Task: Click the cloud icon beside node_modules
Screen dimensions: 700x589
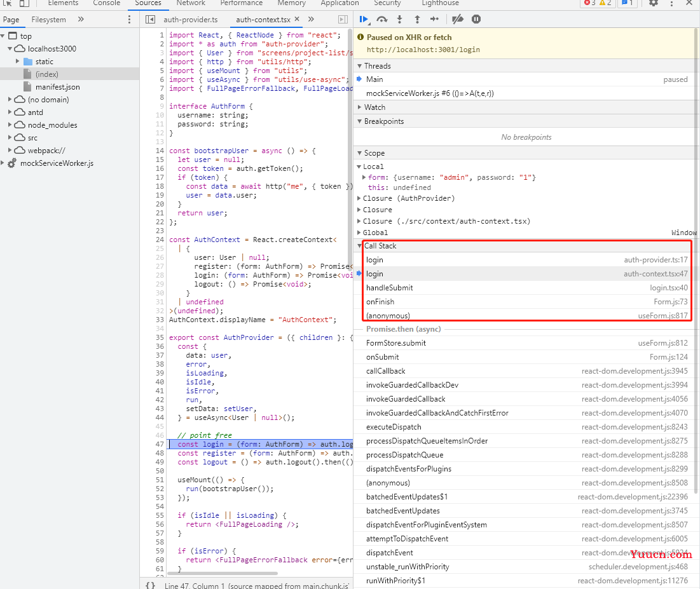Action: click(x=20, y=125)
